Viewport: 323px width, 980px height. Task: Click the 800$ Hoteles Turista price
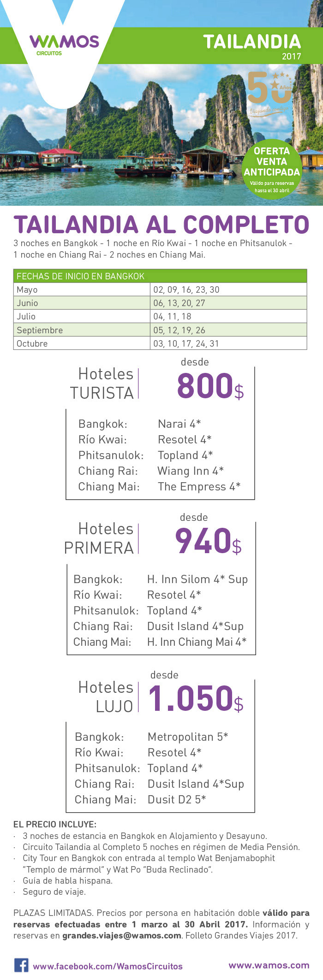coord(210,386)
